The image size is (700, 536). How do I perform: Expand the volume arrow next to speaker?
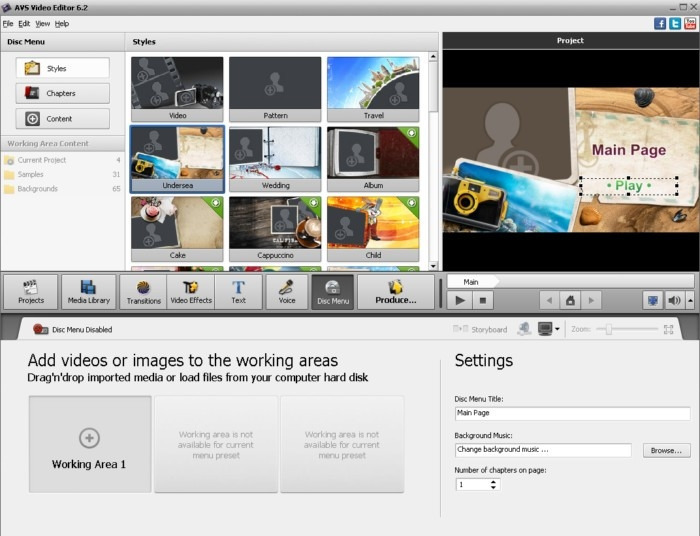[690, 300]
